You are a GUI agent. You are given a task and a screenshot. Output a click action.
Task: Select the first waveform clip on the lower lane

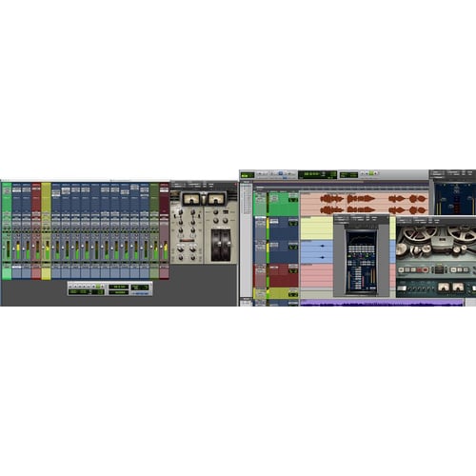[332, 209]
